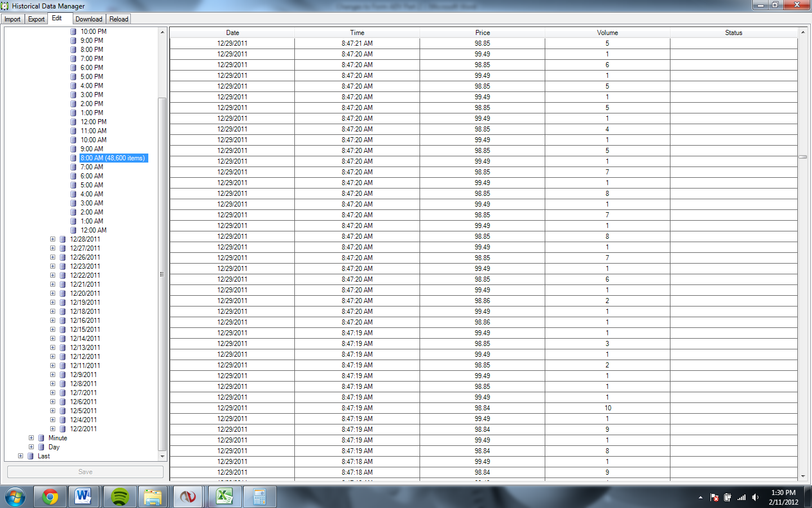812x508 pixels.
Task: Click the database icon beside 8:00 AM node
Action: point(73,158)
